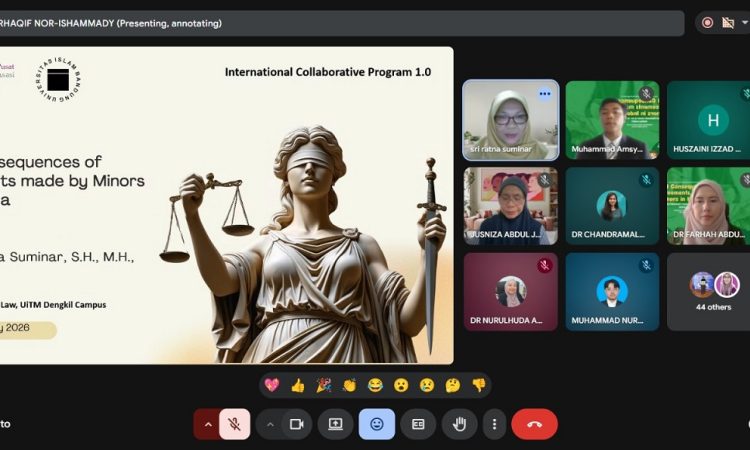Select JUSNIZA ABDUL J video tile
The width and height of the screenshot is (750, 450).
click(511, 206)
